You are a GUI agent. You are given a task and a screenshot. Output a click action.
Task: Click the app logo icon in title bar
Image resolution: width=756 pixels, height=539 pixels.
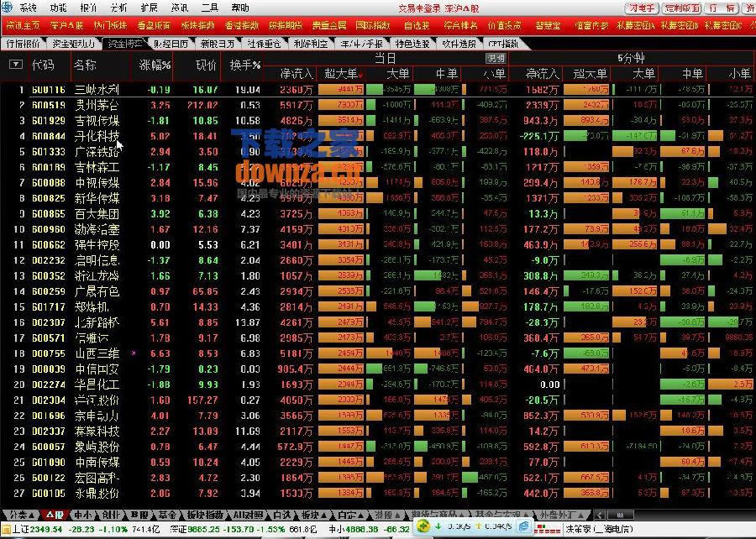point(7,8)
